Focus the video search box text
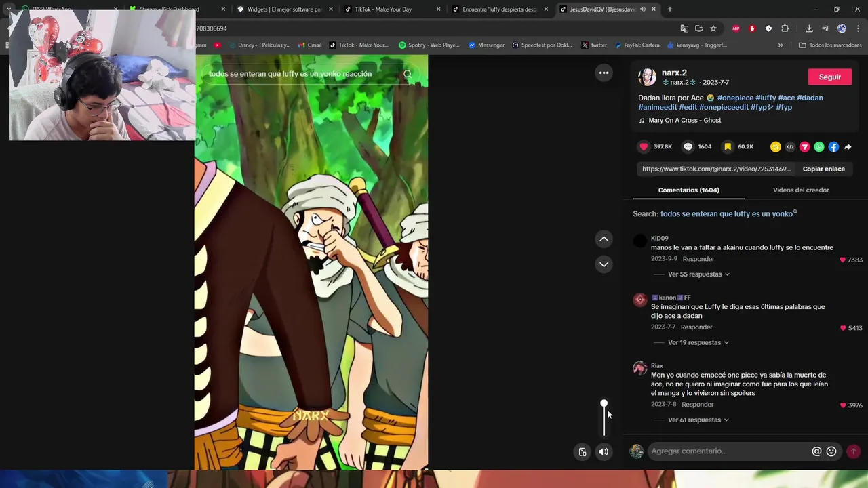Viewport: 868px width, 488px height. click(x=290, y=74)
